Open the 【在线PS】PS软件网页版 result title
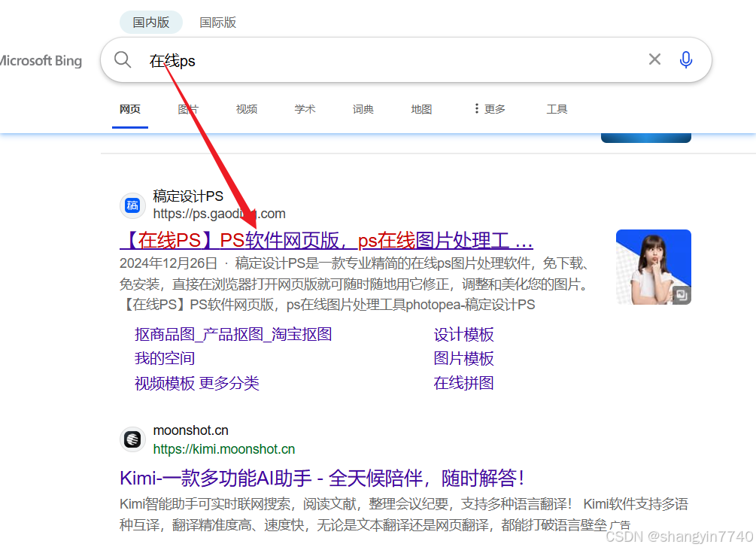Viewport: 756px width, 550px height. coord(326,240)
